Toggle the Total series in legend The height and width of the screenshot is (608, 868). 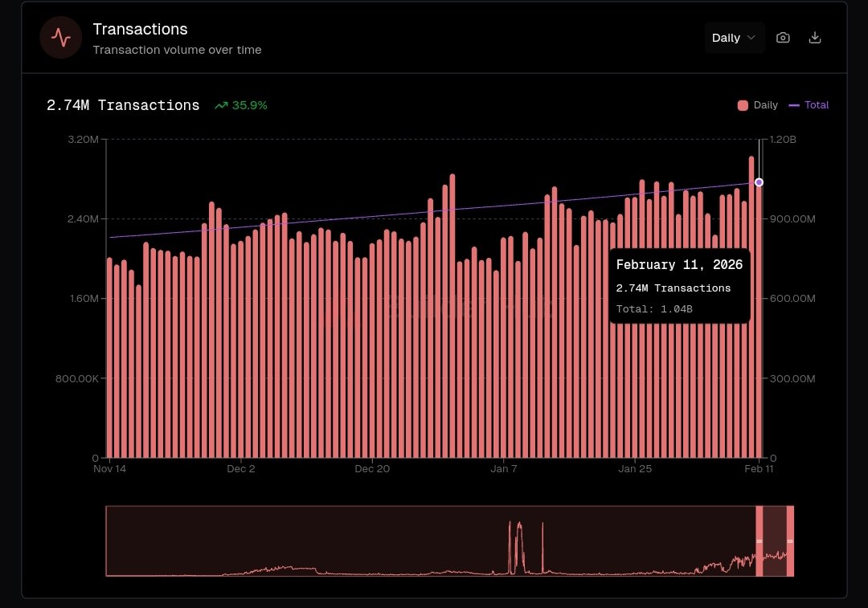(809, 105)
